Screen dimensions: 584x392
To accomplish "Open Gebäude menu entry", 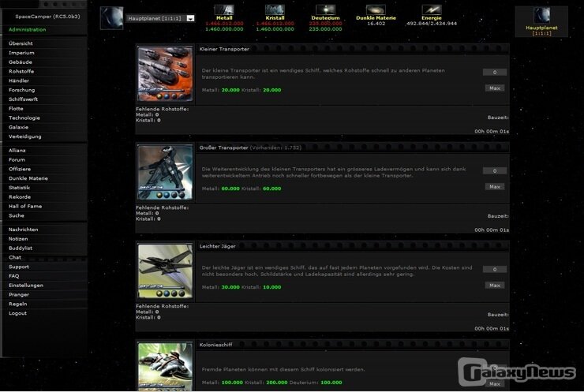I will tap(20, 62).
